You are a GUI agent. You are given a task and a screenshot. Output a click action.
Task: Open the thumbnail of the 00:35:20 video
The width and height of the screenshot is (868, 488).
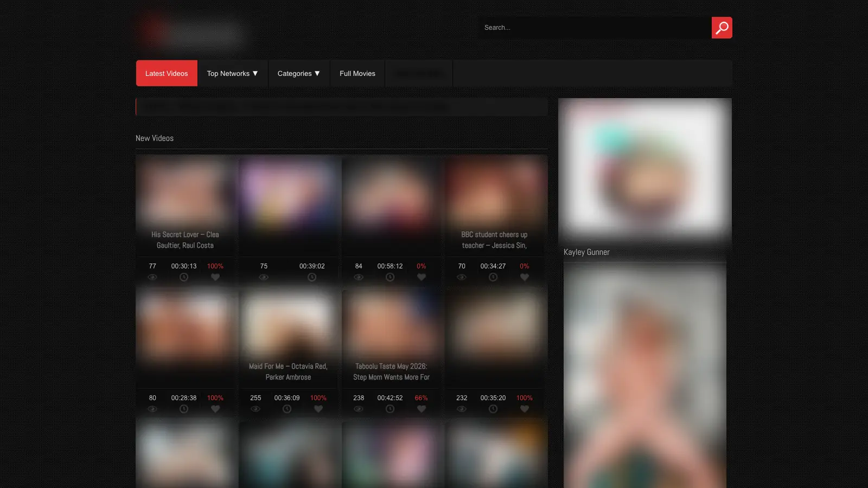coord(494,324)
